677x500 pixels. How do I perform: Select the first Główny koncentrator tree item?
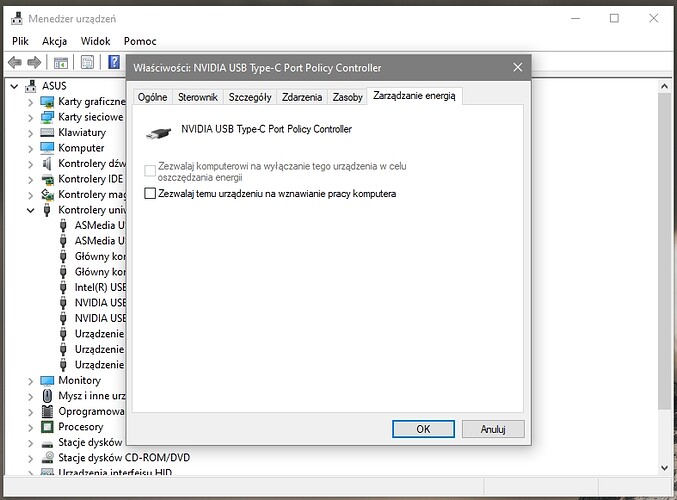pyautogui.click(x=100, y=256)
